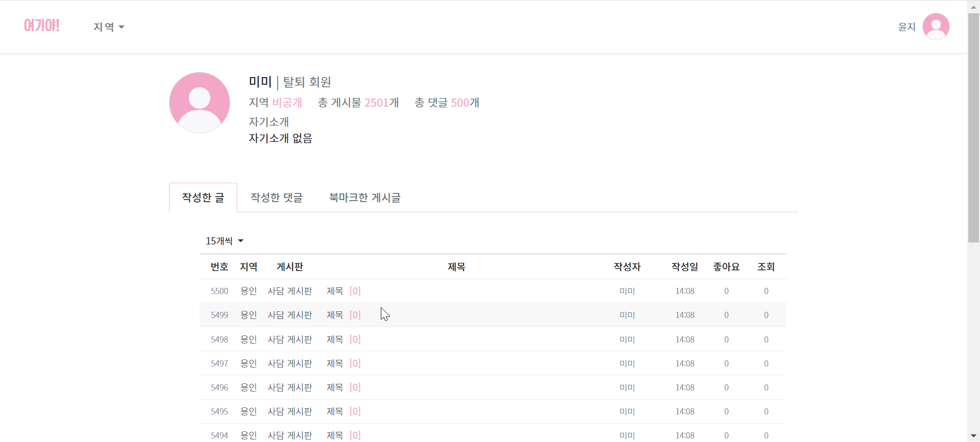Screen dimensions: 980x442
Task: Click the 비공개 region value
Action: pyautogui.click(x=287, y=103)
